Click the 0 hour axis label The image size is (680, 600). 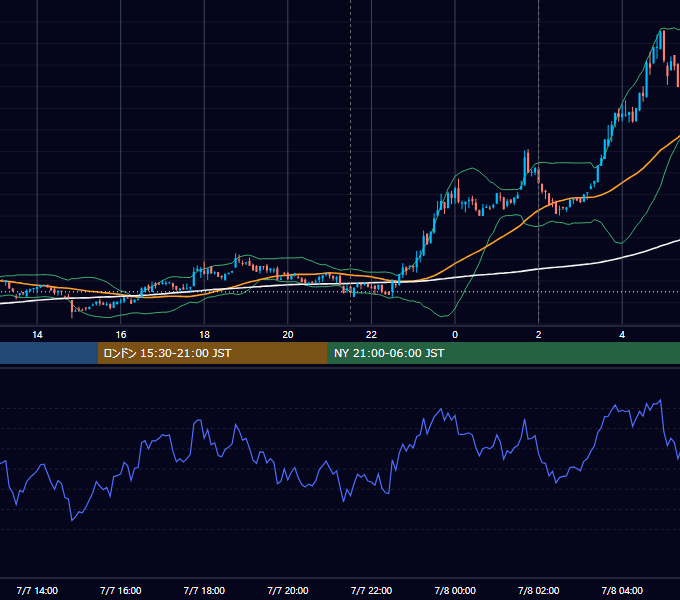click(x=455, y=335)
